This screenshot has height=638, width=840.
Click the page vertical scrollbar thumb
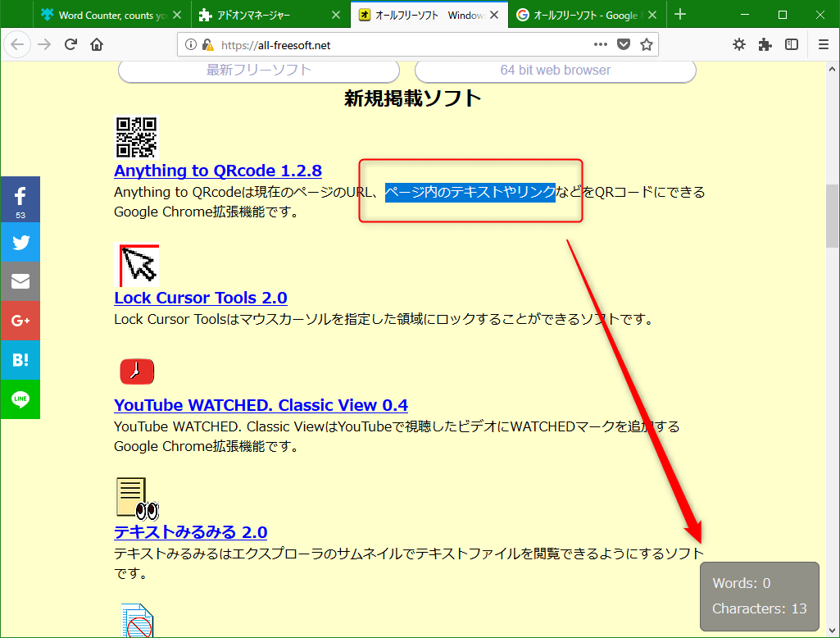pyautogui.click(x=832, y=215)
